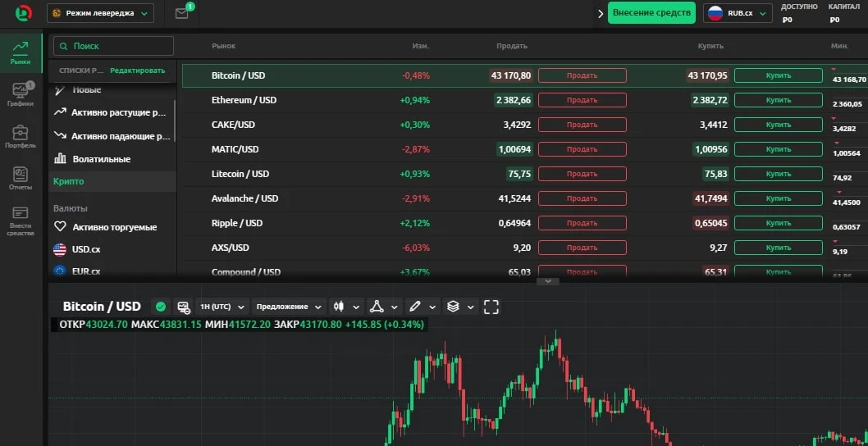Sort by the Рынок column header

[224, 46]
